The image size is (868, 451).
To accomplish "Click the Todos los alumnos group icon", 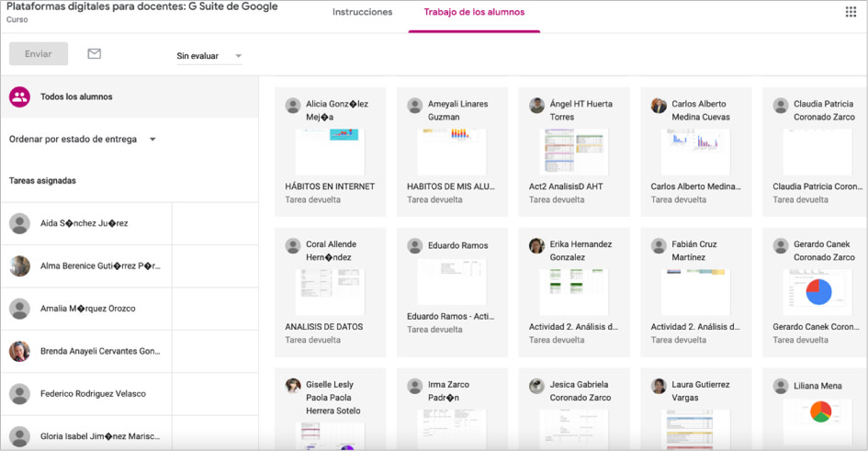I will (x=19, y=96).
